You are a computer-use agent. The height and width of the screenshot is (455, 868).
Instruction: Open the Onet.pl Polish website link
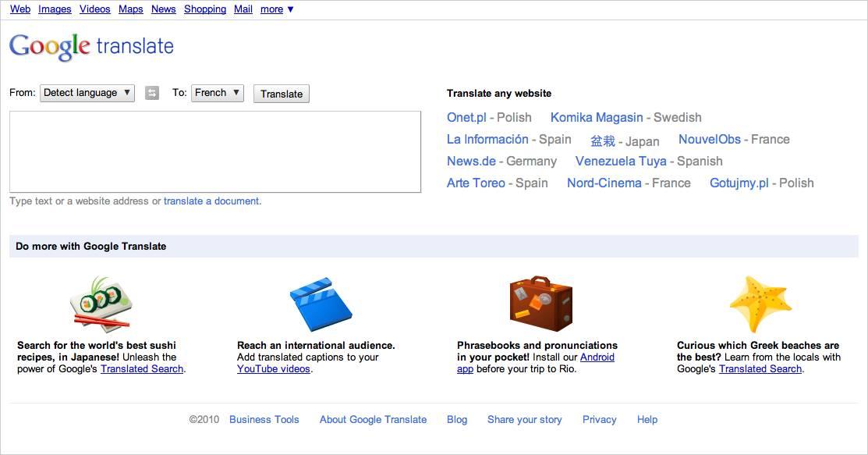click(466, 118)
